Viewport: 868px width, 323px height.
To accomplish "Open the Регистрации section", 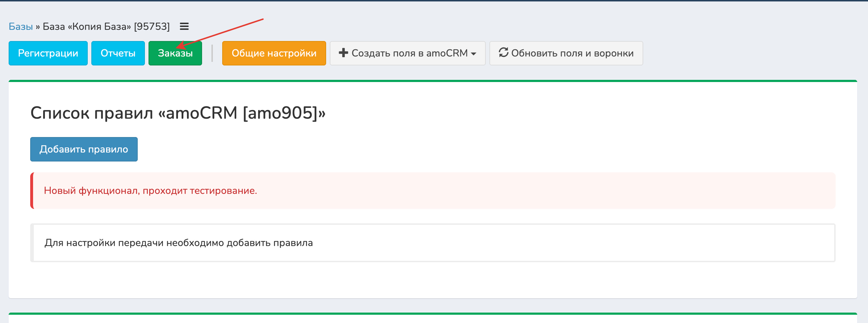I will [48, 53].
